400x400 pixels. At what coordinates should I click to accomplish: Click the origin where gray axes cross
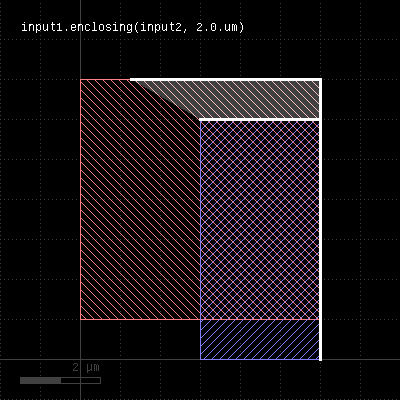point(80,359)
